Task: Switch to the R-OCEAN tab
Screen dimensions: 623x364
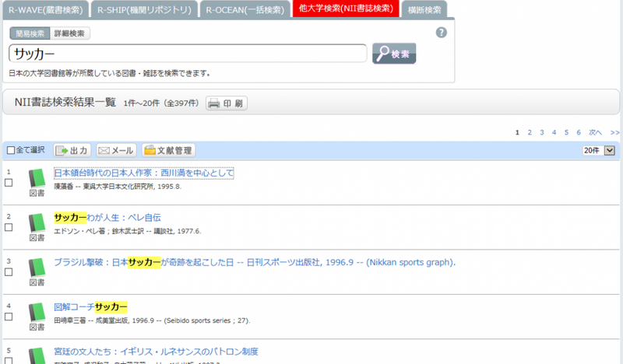Action: pyautogui.click(x=244, y=10)
